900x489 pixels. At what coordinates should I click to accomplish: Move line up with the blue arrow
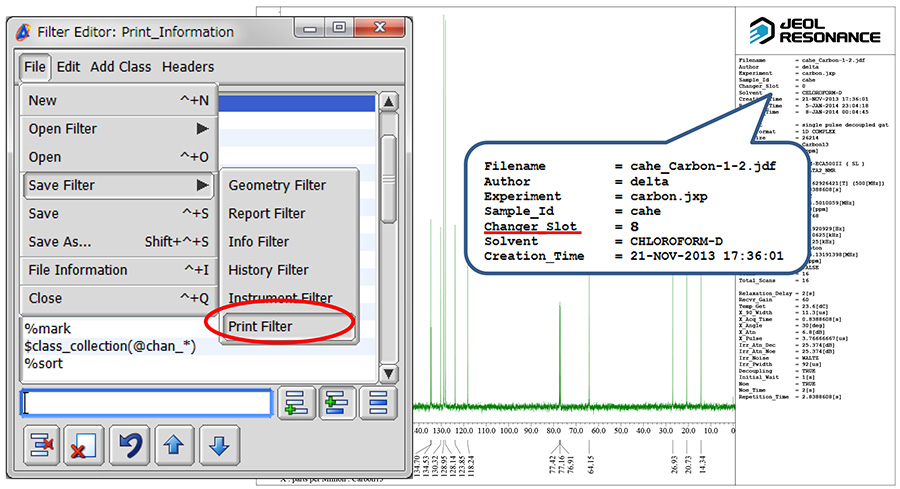(x=174, y=445)
